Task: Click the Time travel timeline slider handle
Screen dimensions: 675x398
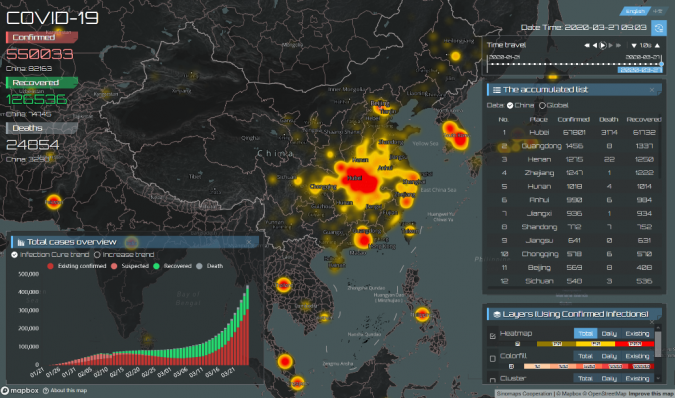Action: [661, 64]
